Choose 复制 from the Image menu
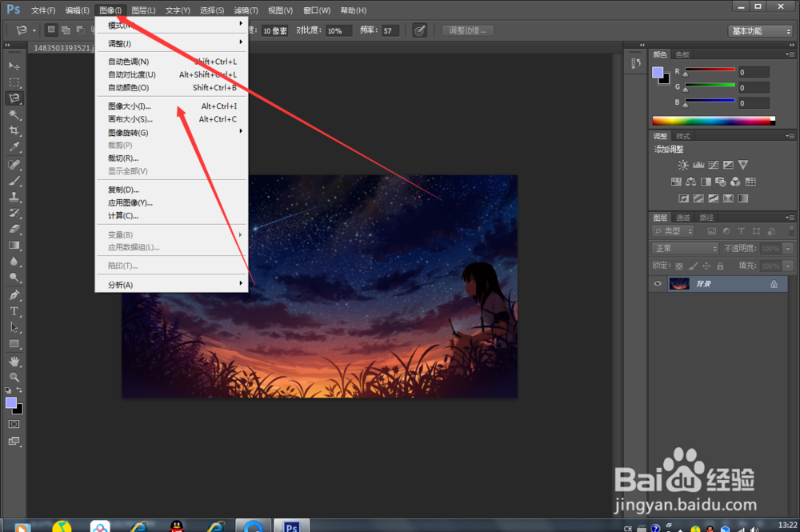The width and height of the screenshot is (800, 532). [x=171, y=190]
